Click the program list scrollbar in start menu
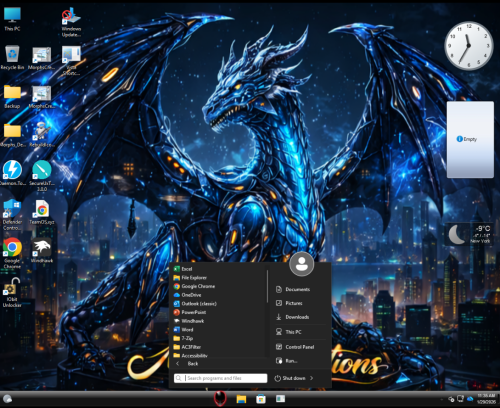Image resolution: width=500 pixels, height=408 pixels. tap(267, 287)
